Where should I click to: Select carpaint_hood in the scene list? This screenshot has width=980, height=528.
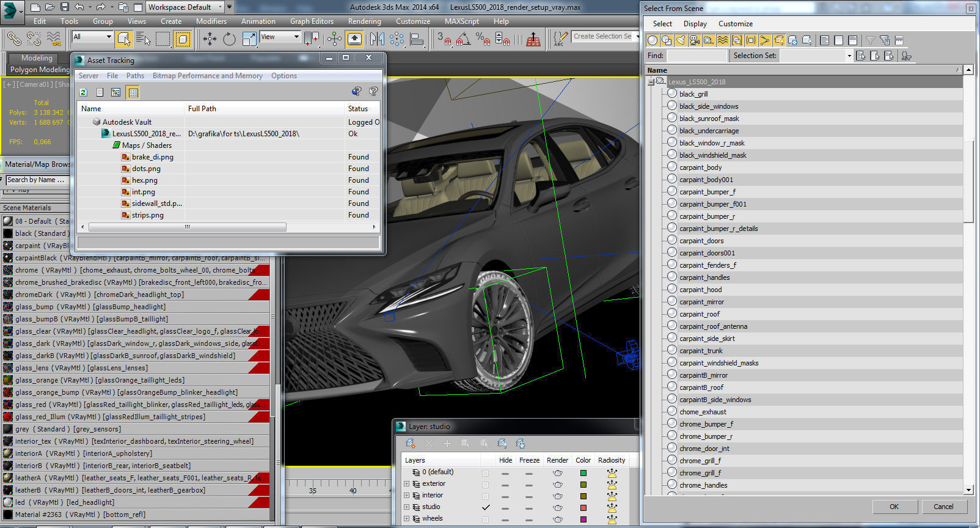(x=700, y=290)
